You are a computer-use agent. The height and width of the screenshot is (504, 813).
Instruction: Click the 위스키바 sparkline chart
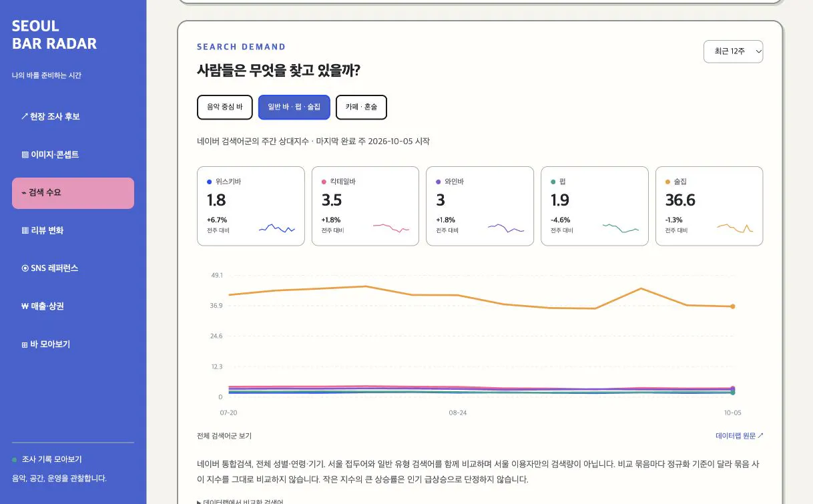click(277, 228)
